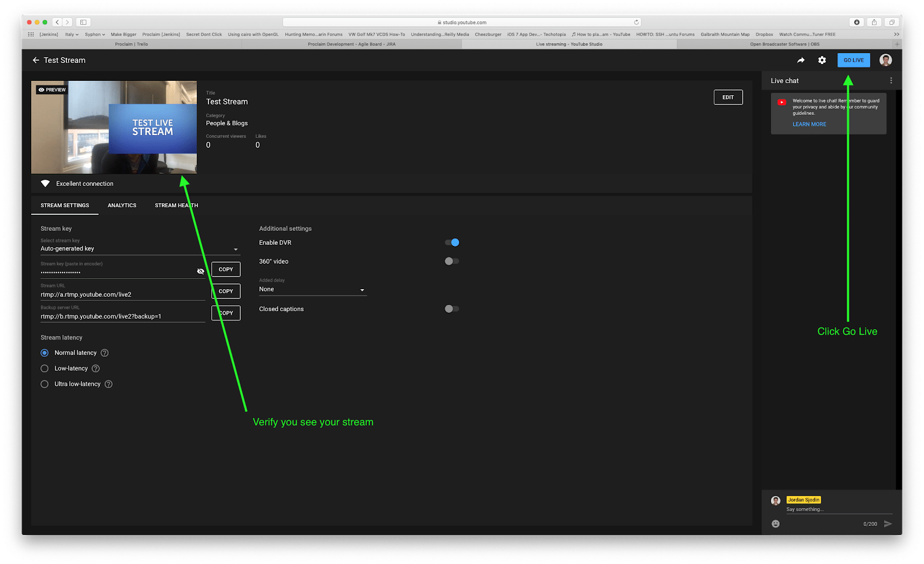Click Stream URL text field
This screenshot has height=564, width=924.
[122, 294]
